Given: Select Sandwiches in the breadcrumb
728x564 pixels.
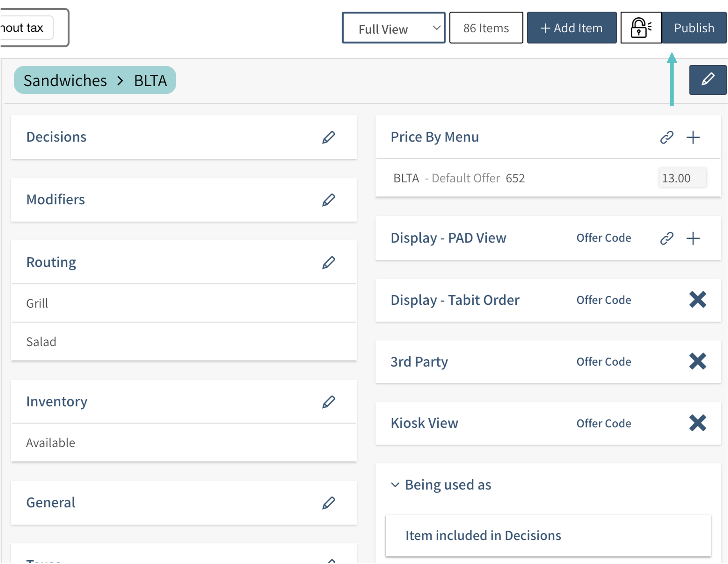Looking at the screenshot, I should (x=65, y=80).
